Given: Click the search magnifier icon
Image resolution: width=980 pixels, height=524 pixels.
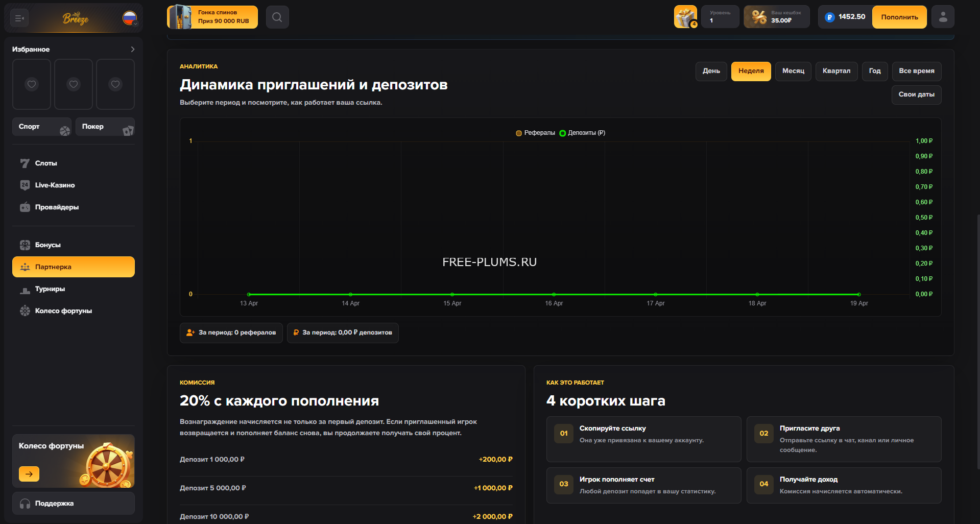Looking at the screenshot, I should pyautogui.click(x=277, y=17).
